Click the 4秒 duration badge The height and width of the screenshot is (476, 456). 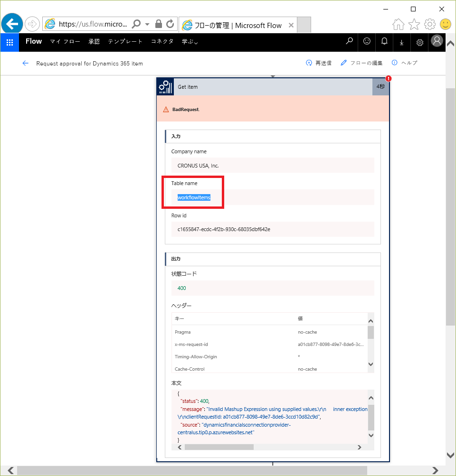pos(380,87)
